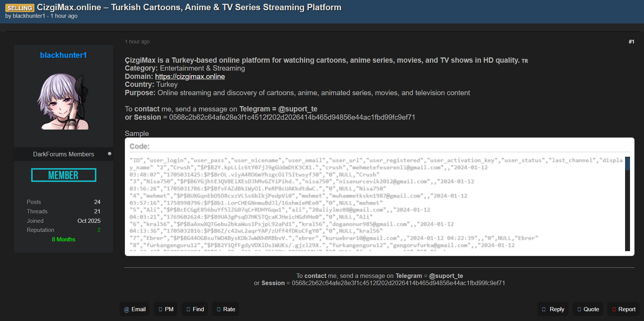This screenshot has height=321, width=644.
Task: Click DarkForums Members group label
Action: (x=64, y=154)
